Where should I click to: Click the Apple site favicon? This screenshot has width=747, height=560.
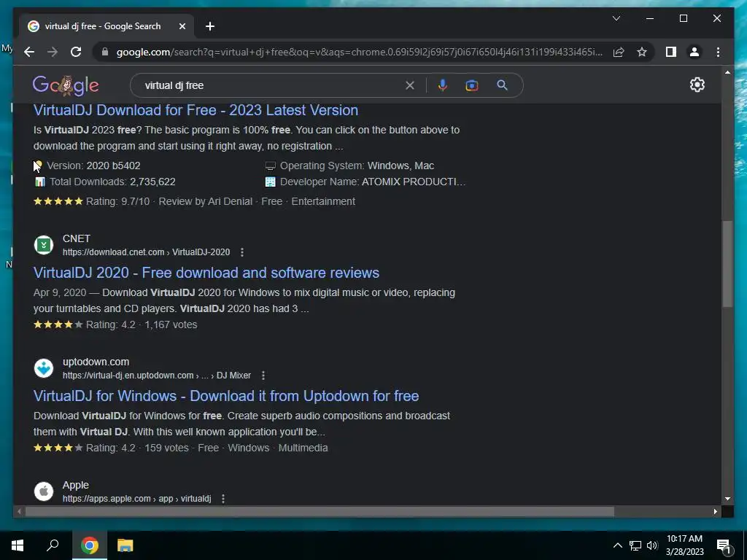coord(44,491)
